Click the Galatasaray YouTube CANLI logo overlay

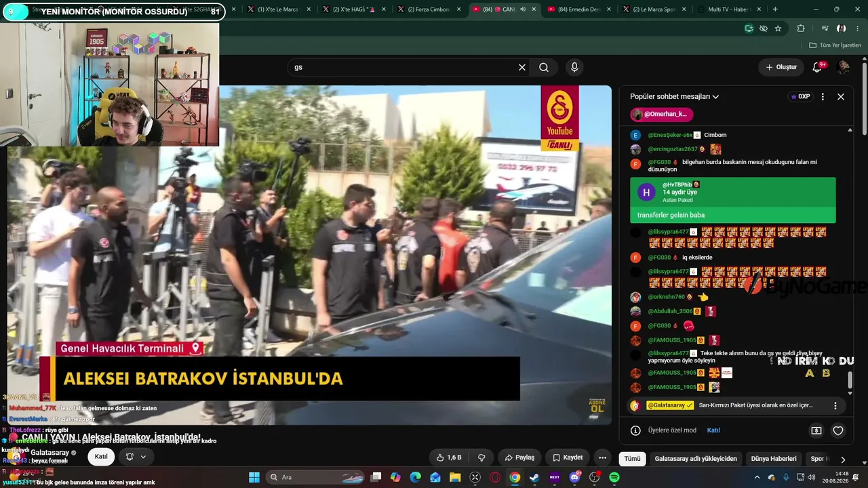tap(559, 118)
